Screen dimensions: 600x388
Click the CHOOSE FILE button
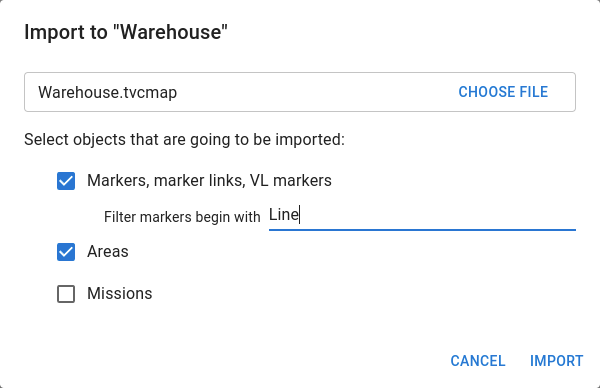coord(503,92)
